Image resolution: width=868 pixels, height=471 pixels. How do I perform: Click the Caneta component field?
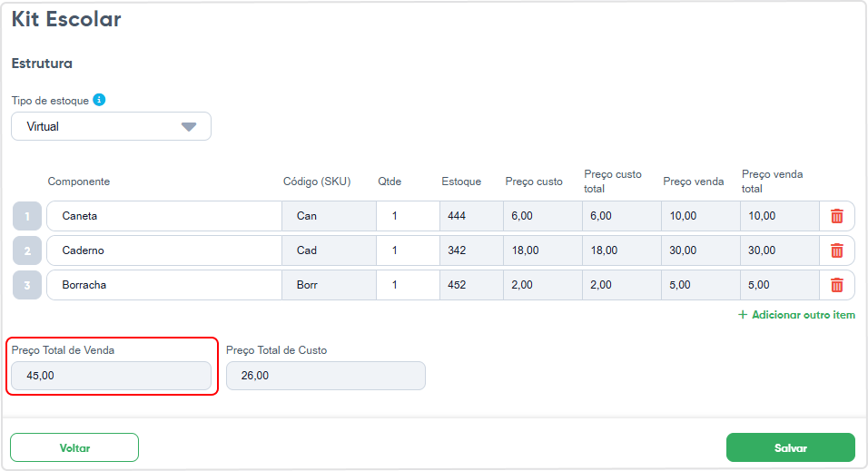[164, 216]
